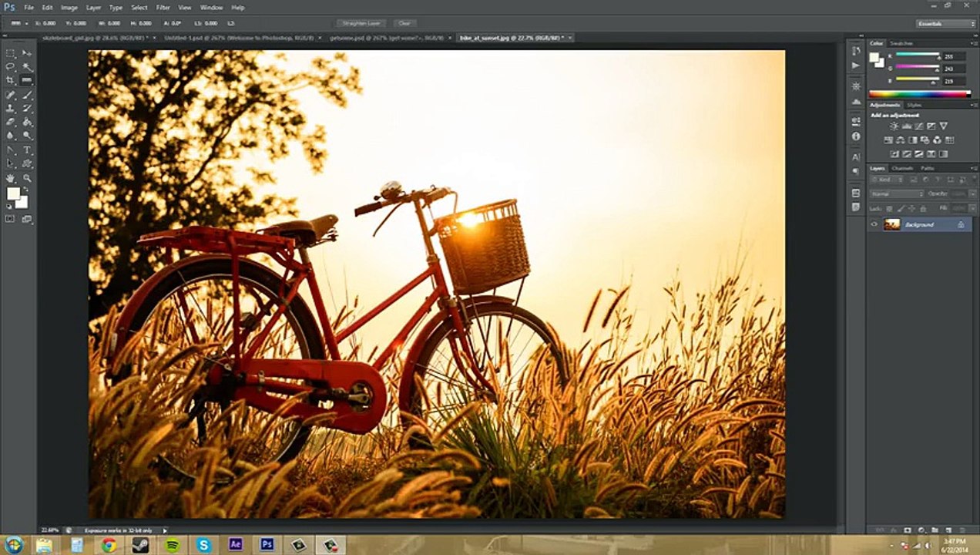
Task: Open the Image menu
Action: click(69, 7)
